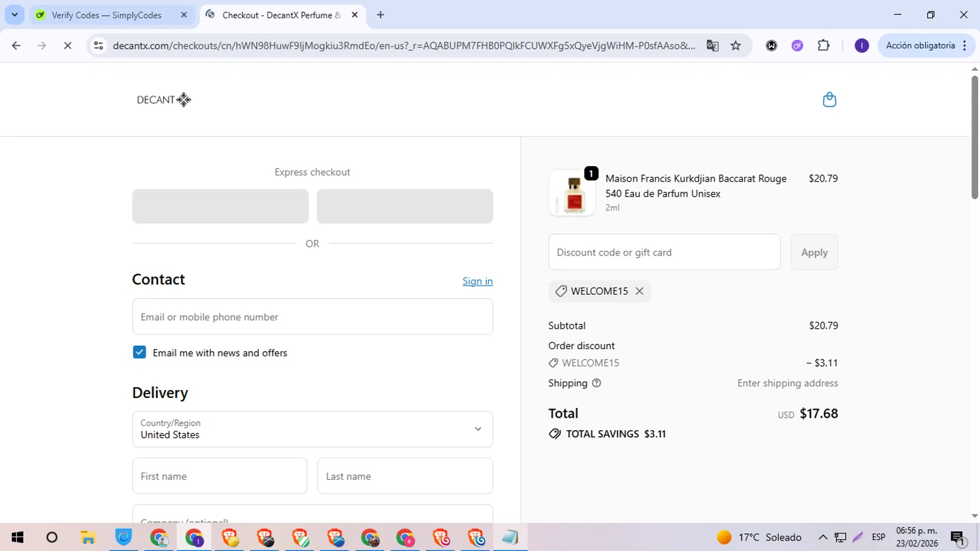The width and height of the screenshot is (980, 551).
Task: Go back to the previous page
Action: click(16, 46)
